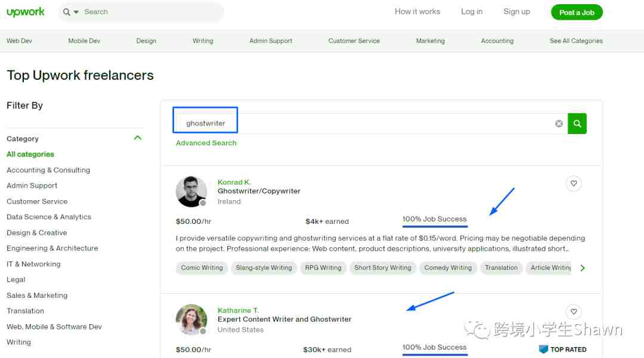This screenshot has width=644, height=358.
Task: Click the Top Rated badge
Action: tap(563, 350)
